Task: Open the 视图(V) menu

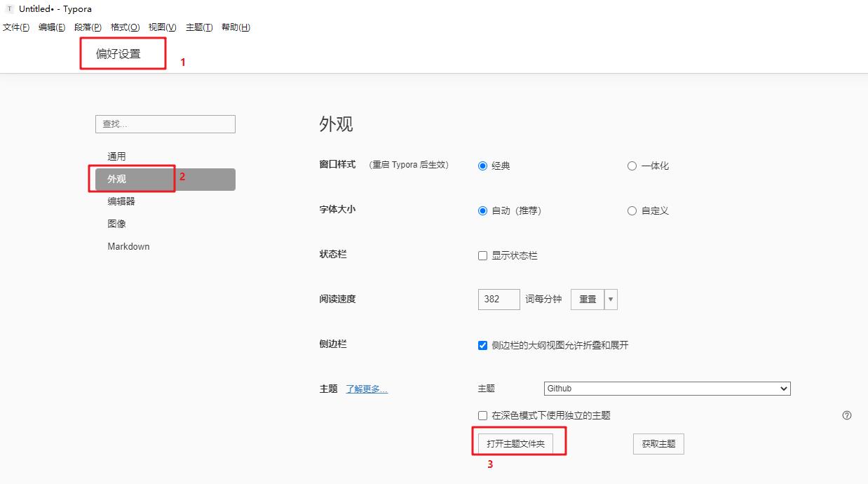Action: [x=162, y=27]
